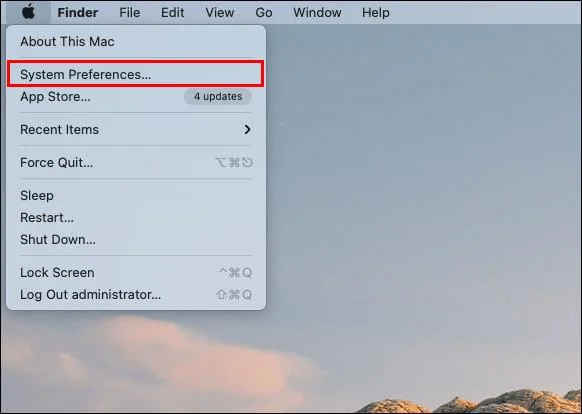Open the Help menu

[x=376, y=13]
